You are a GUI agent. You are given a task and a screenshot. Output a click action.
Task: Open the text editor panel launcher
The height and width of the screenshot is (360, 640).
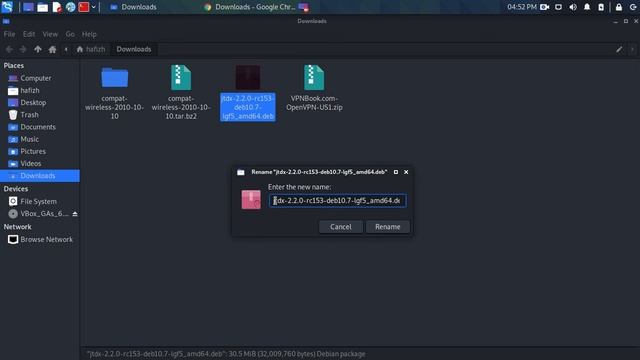57,7
